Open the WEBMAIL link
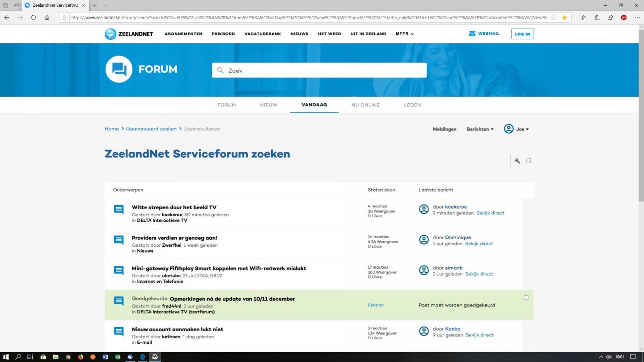The image size is (644, 362). tap(484, 34)
